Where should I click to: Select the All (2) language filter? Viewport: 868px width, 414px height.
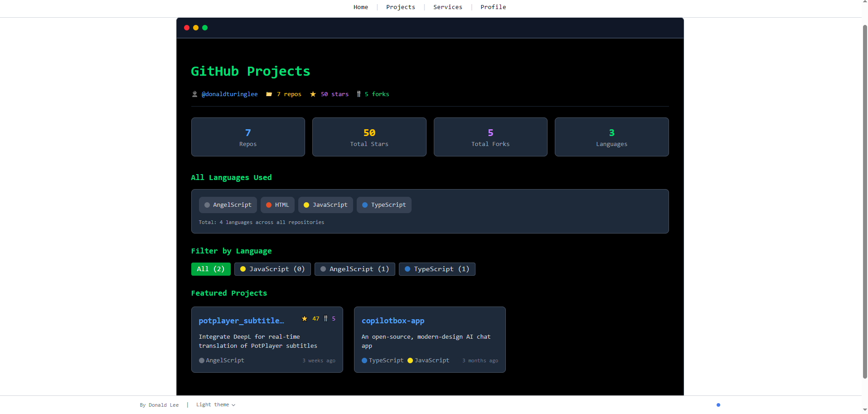pyautogui.click(x=211, y=269)
